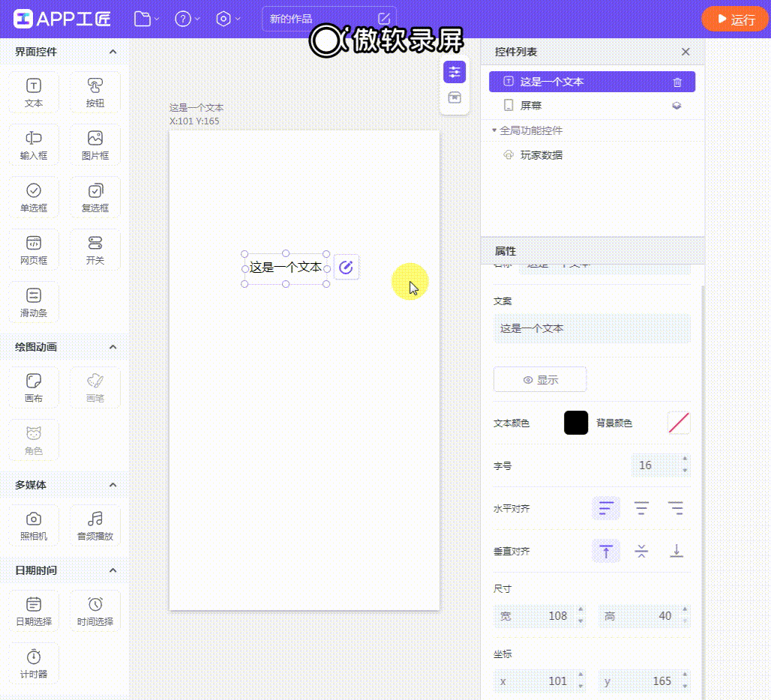The width and height of the screenshot is (771, 700).
Task: Select 玩家数据 in widget list
Action: click(592, 155)
